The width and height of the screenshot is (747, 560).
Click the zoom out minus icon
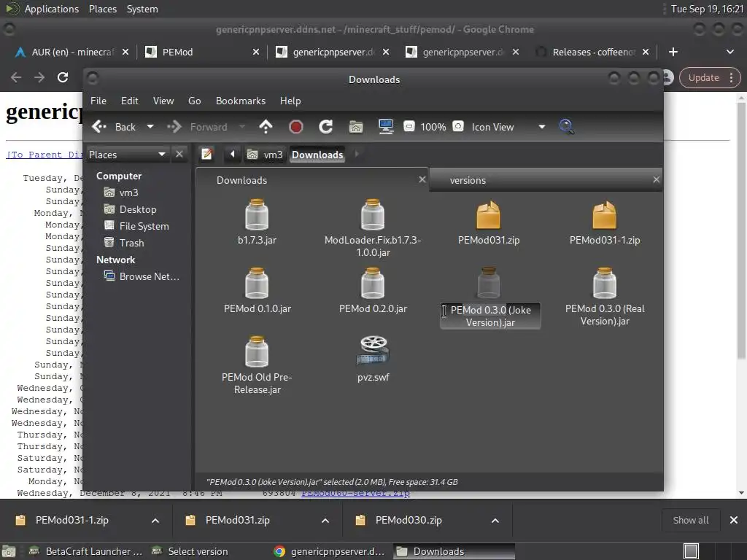[409, 126]
